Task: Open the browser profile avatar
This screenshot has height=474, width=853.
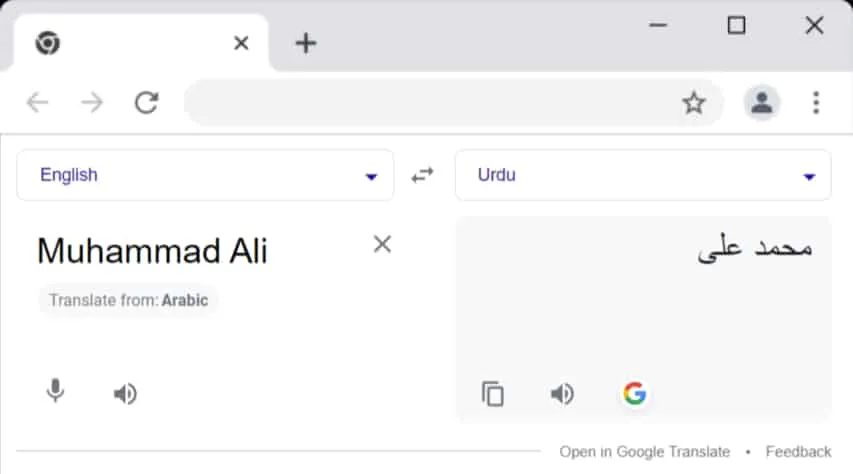Action: pyautogui.click(x=762, y=103)
